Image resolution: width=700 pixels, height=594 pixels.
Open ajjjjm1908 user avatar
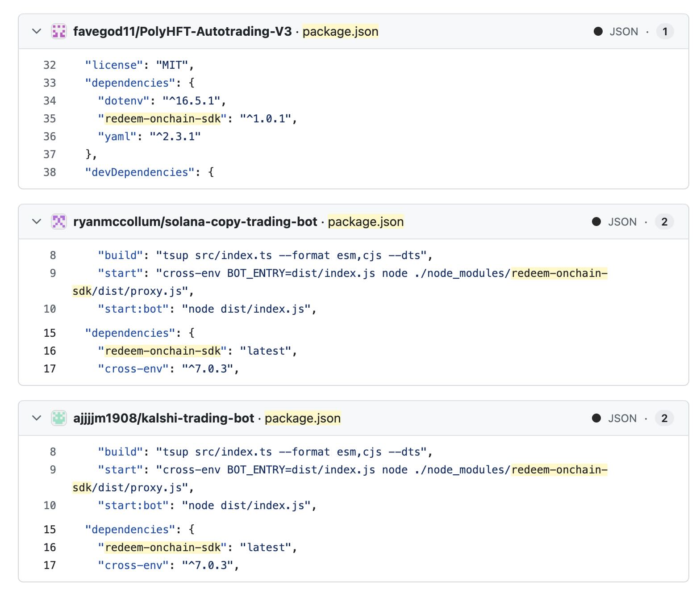pyautogui.click(x=59, y=418)
